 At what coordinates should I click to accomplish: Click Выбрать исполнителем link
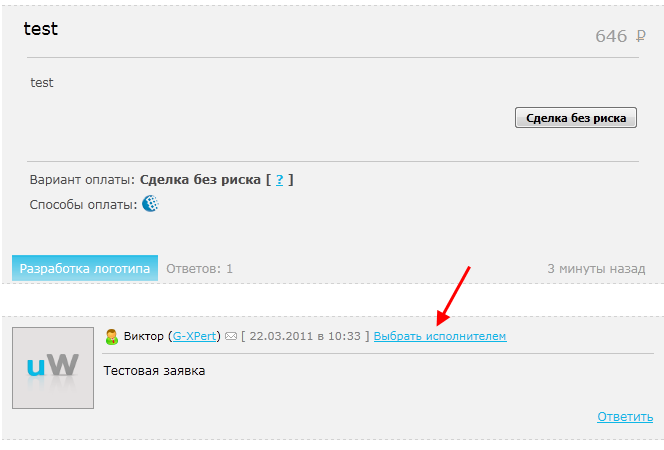[x=440, y=337]
